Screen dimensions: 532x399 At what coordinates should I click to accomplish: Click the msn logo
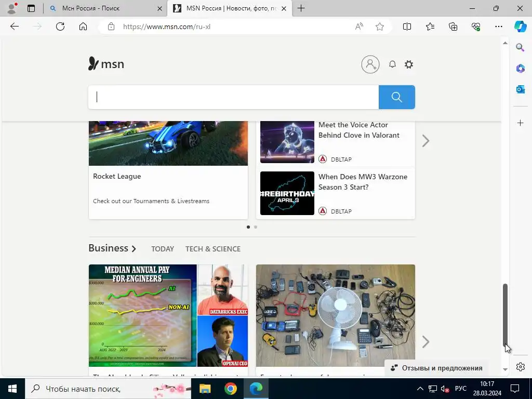tap(106, 63)
